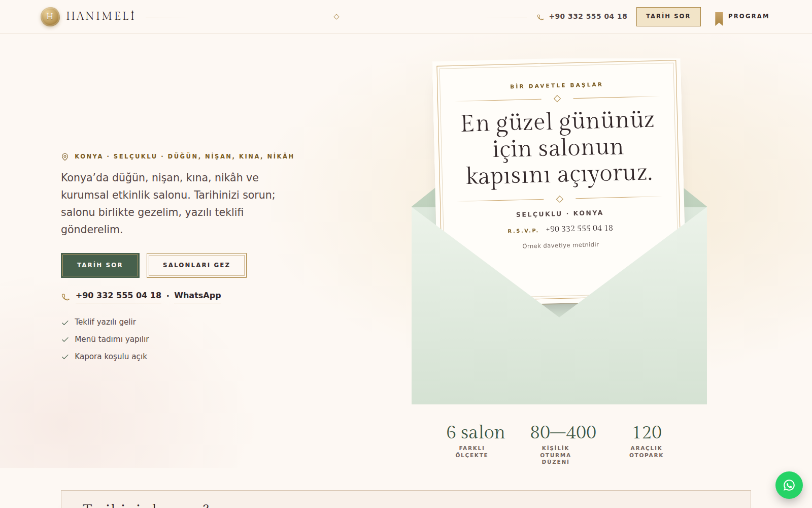Click the 'SELÇUKLU · KONYA' text on the card
Image resolution: width=812 pixels, height=508 pixels.
pos(559,214)
